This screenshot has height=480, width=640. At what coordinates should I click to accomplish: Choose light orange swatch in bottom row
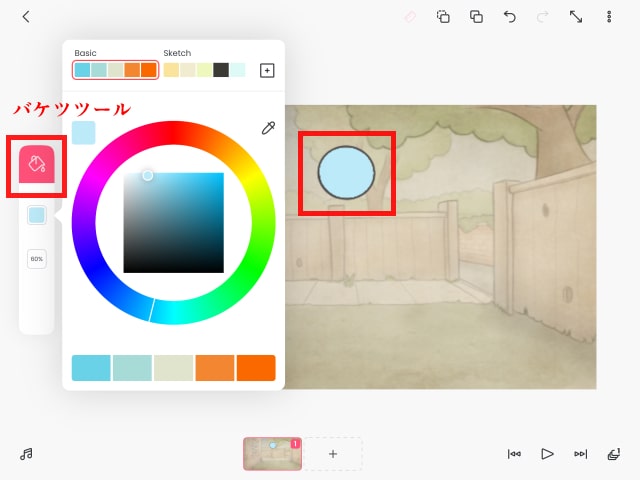click(215, 368)
